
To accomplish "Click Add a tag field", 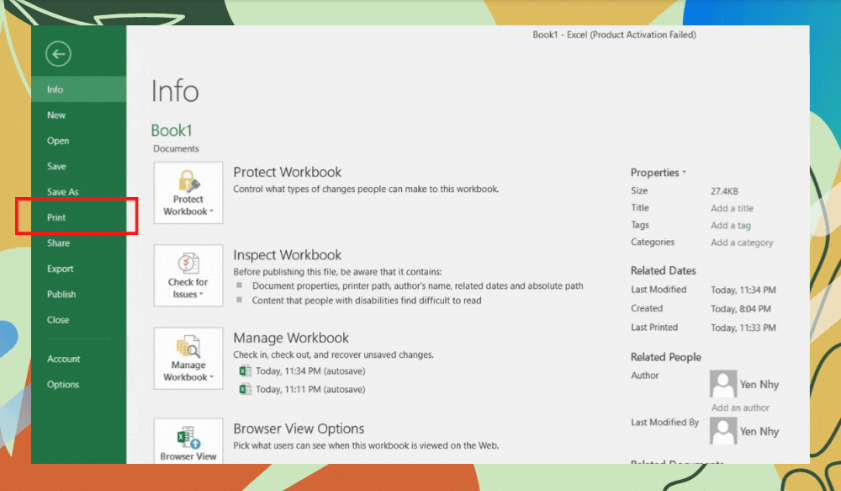I will (x=730, y=225).
